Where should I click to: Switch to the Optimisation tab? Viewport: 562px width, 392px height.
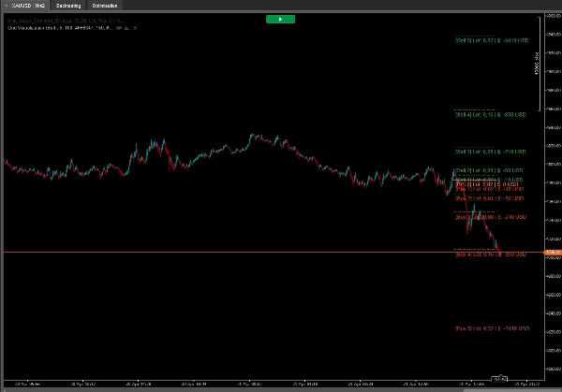(x=105, y=6)
